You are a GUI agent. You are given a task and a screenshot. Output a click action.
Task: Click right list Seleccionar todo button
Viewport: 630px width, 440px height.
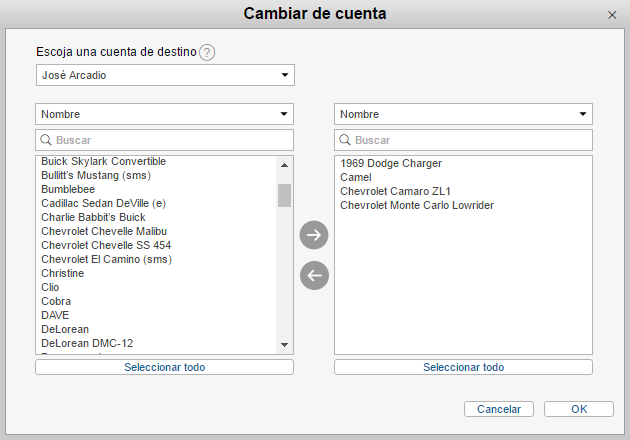(x=463, y=367)
